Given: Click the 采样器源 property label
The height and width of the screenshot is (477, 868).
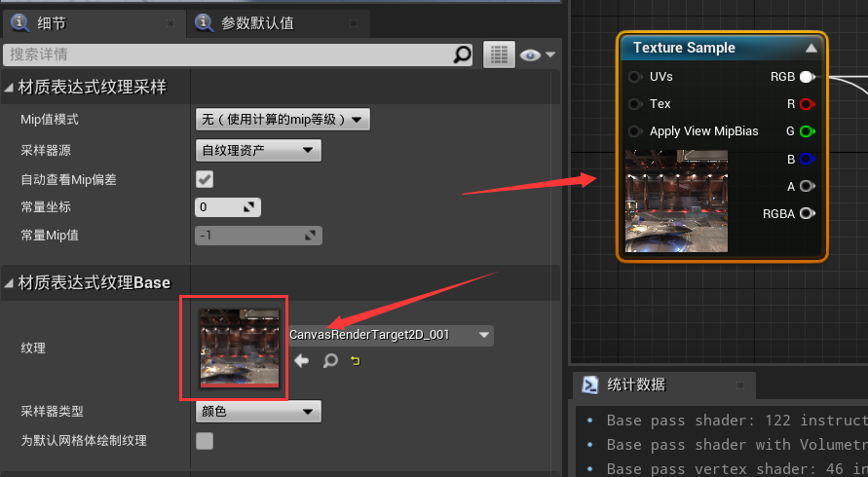Looking at the screenshot, I should point(46,151).
